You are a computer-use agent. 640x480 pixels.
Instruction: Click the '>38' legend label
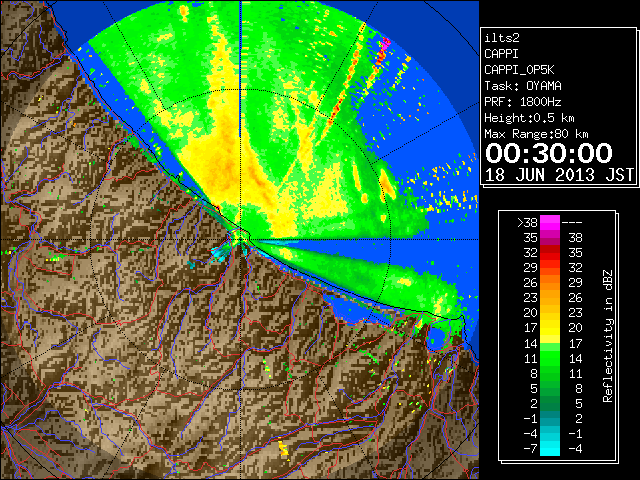tap(527, 222)
